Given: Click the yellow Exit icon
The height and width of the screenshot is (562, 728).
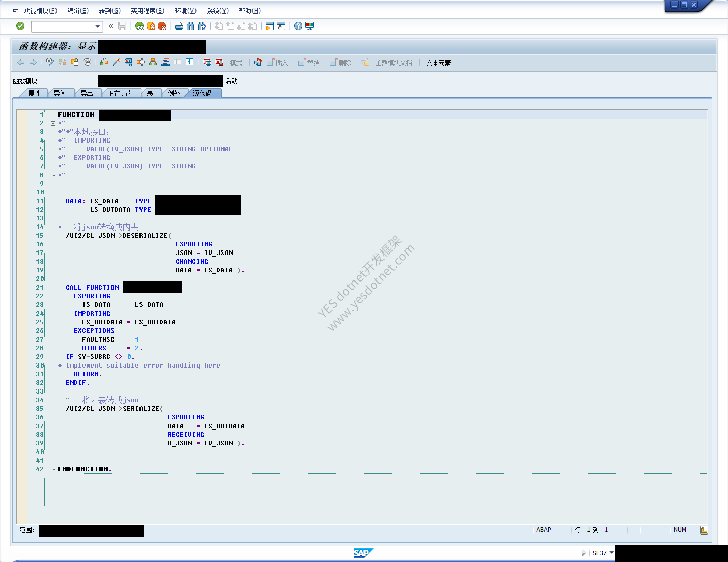Looking at the screenshot, I should (x=151, y=26).
